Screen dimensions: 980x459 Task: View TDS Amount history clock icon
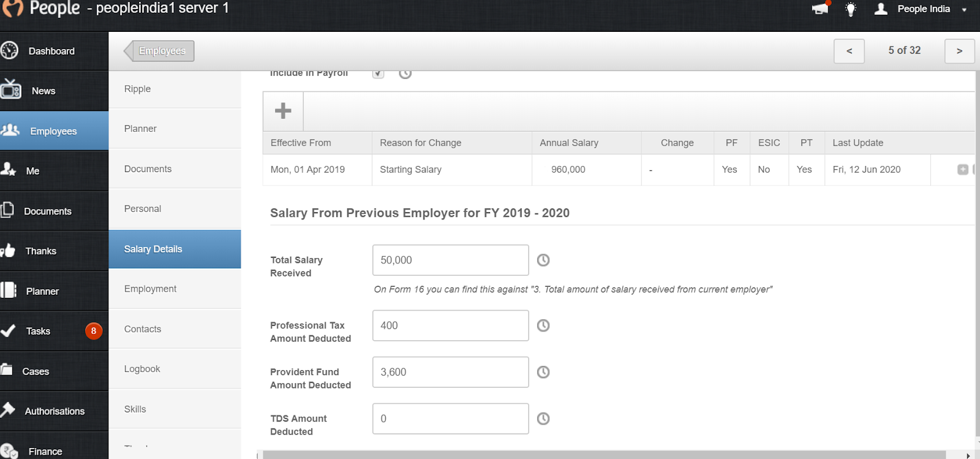543,419
